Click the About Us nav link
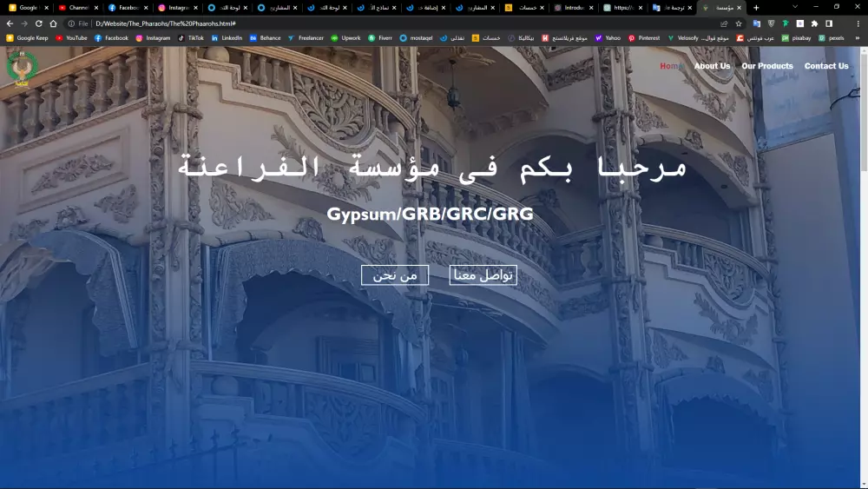This screenshot has width=868, height=489. pos(712,66)
